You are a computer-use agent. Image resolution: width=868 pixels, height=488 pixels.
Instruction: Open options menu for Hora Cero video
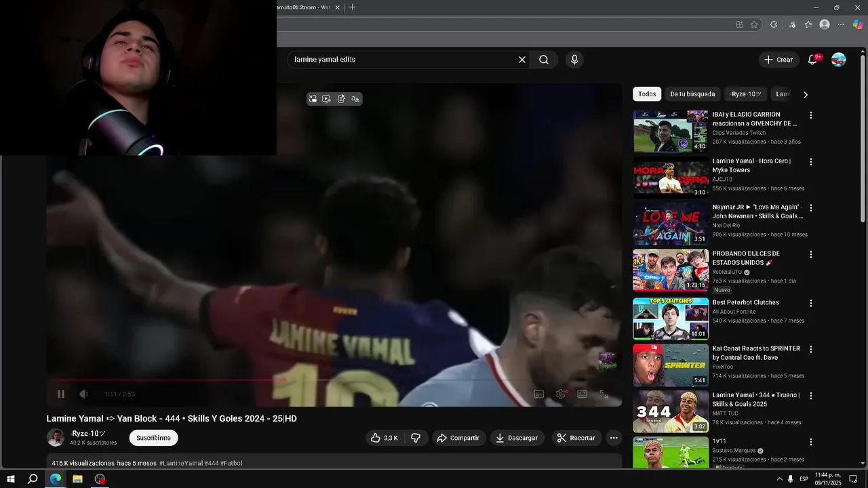[x=810, y=162]
